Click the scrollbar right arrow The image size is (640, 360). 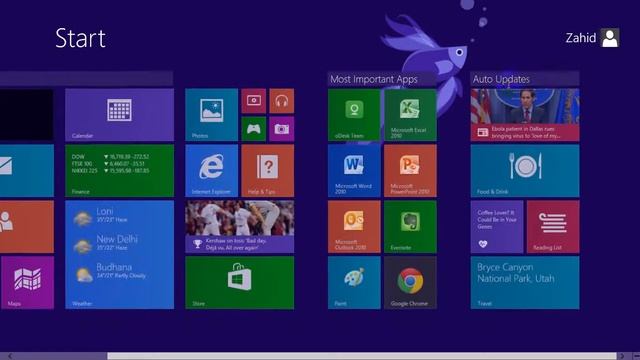click(x=622, y=356)
